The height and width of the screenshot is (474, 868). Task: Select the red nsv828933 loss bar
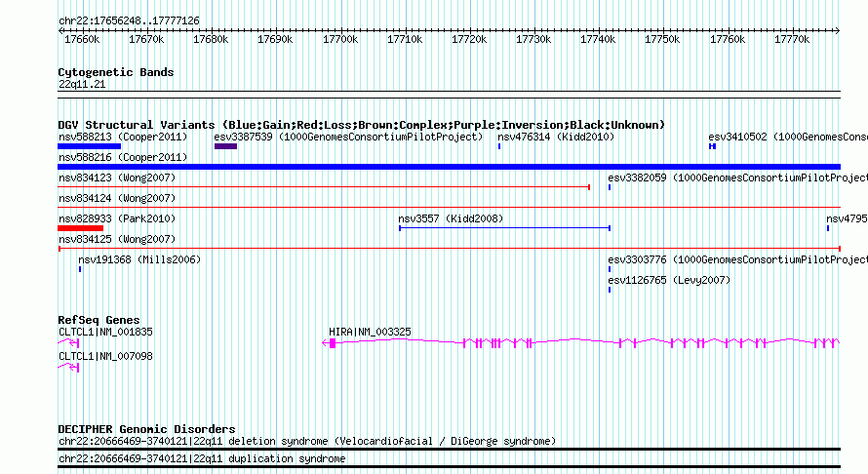80,228
